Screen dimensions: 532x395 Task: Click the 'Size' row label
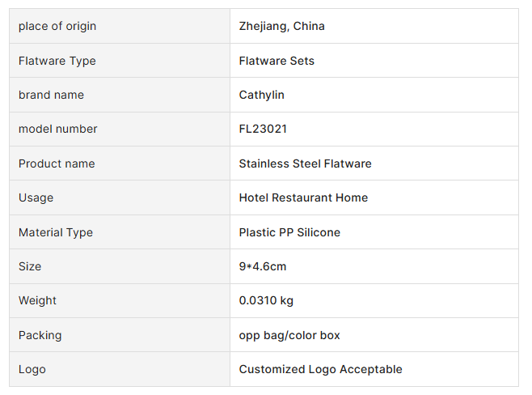(30, 266)
